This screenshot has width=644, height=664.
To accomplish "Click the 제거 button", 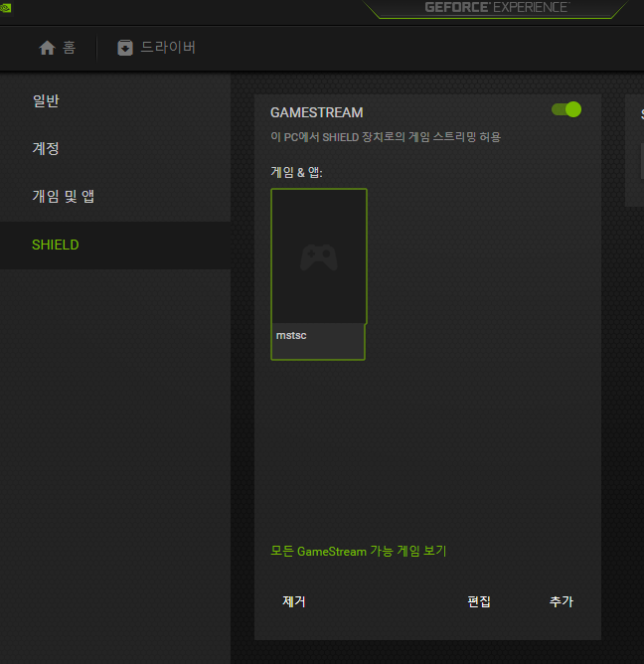I will pos(294,601).
